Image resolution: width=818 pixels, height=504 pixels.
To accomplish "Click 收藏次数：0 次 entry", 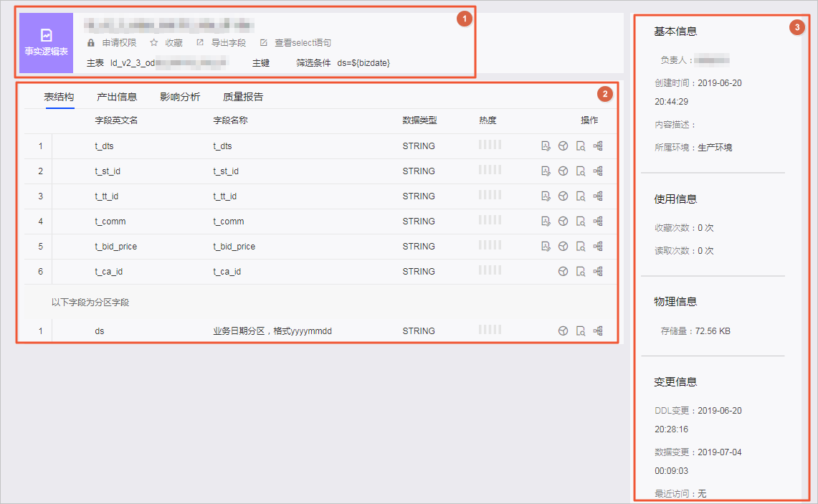I will click(684, 228).
